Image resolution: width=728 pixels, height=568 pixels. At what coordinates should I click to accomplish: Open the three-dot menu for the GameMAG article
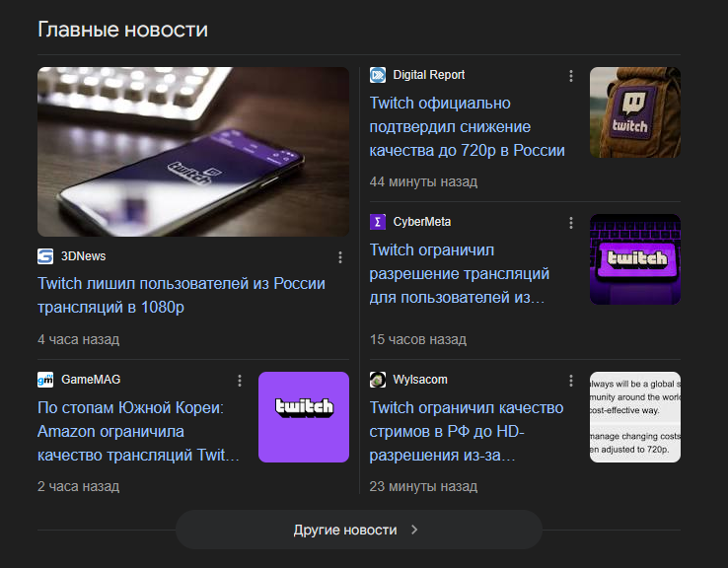click(240, 381)
